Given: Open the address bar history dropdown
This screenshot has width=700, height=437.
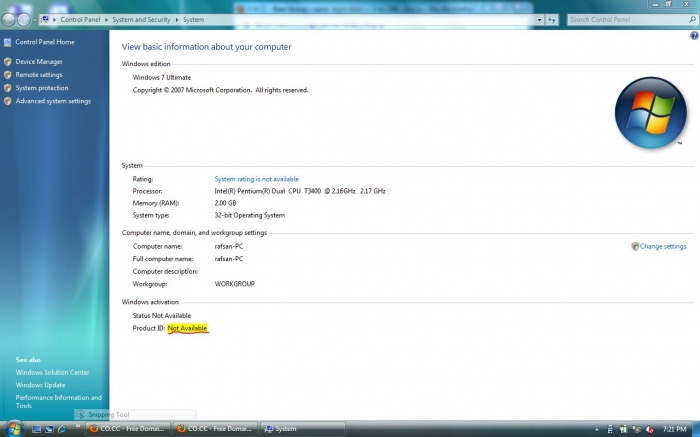Looking at the screenshot, I should 539,20.
